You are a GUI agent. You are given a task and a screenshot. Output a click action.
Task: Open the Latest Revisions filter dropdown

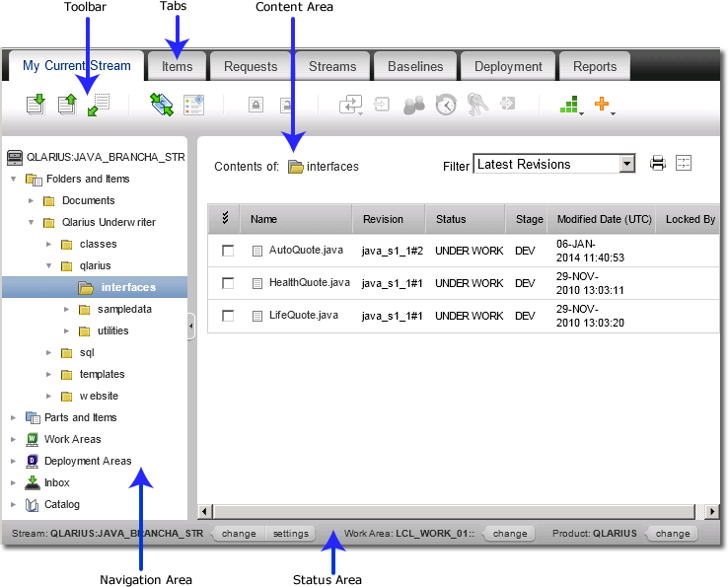pyautogui.click(x=626, y=164)
